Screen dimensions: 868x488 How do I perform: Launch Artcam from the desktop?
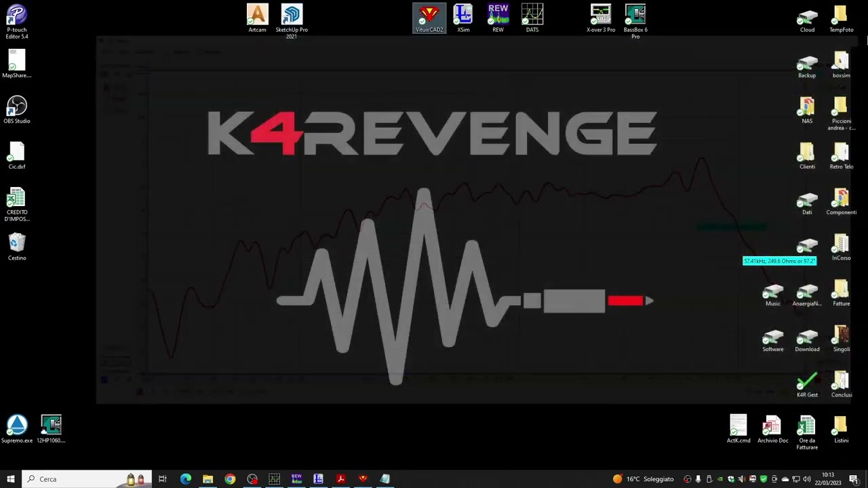(x=257, y=18)
